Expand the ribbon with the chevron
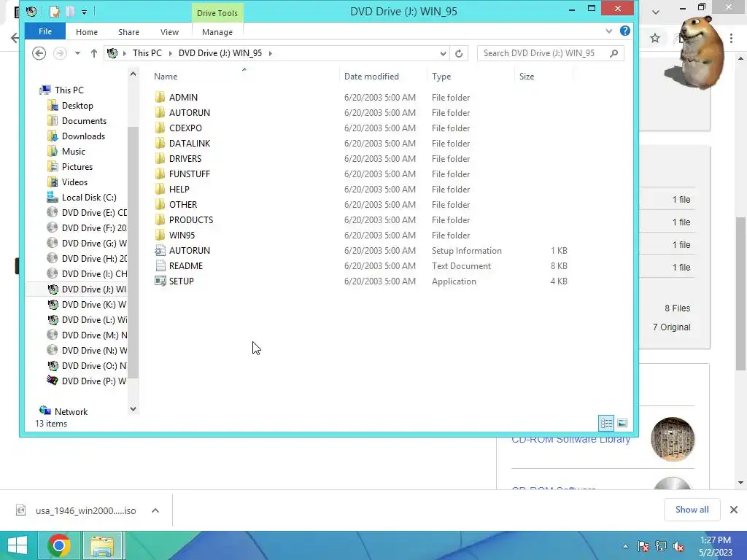The image size is (747, 560). 609,31
